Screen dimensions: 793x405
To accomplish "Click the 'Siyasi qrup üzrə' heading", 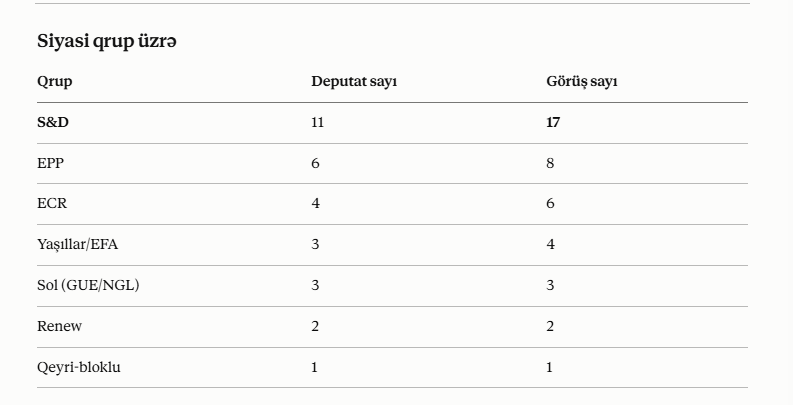I will coord(107,41).
